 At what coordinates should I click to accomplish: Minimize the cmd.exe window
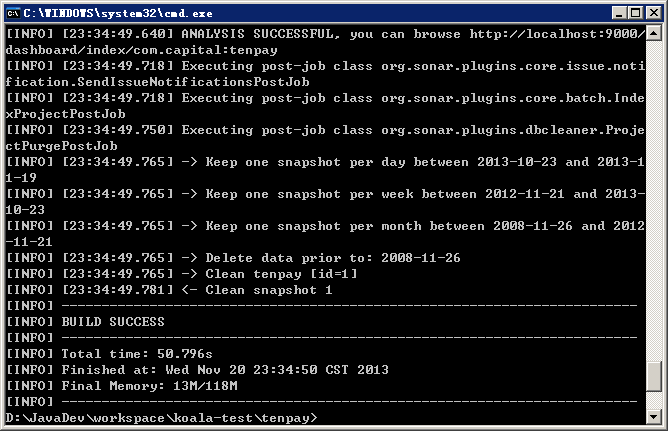619,13
